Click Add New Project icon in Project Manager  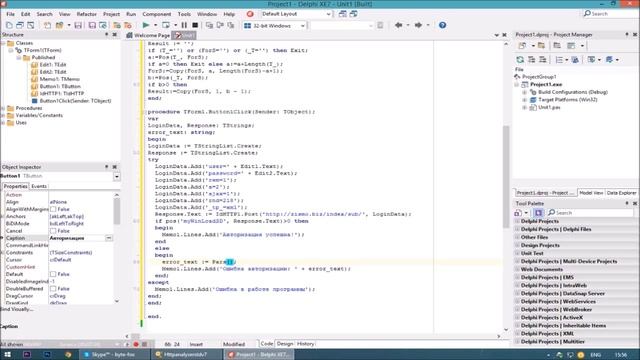click(x=522, y=46)
